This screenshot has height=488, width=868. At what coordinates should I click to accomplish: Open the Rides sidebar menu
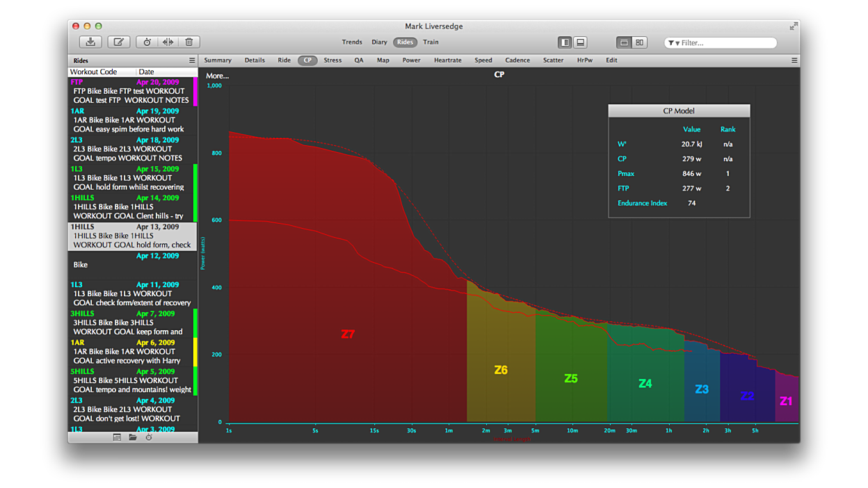click(192, 60)
